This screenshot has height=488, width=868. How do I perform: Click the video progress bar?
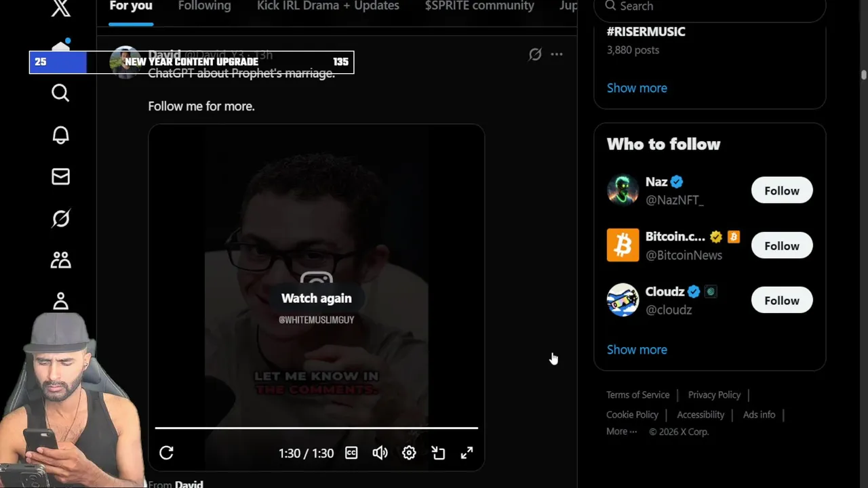click(316, 428)
